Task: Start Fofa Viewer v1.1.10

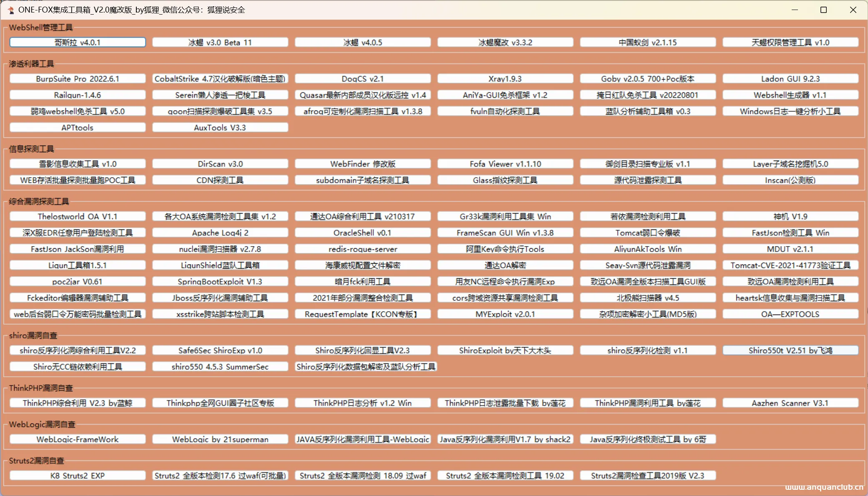Action: pos(505,164)
